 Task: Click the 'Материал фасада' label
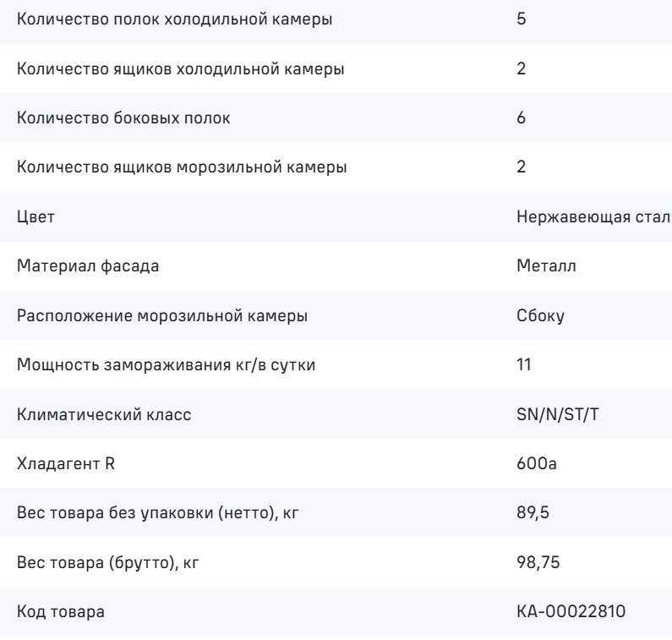point(88,266)
